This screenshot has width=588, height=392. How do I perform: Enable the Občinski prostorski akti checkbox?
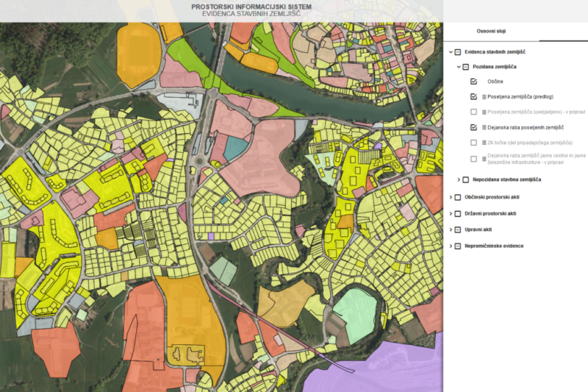tap(458, 197)
